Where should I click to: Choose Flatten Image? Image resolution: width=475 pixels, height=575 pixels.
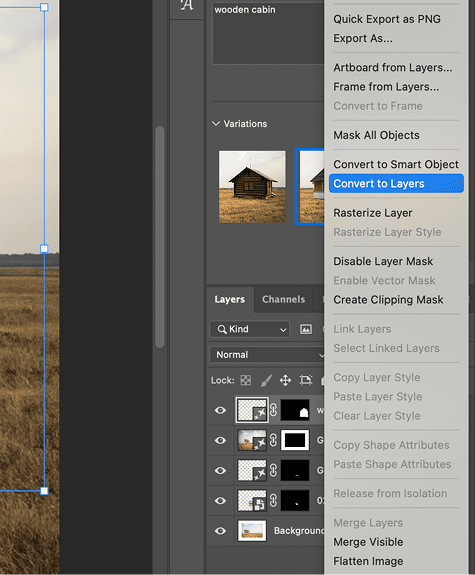[368, 561]
